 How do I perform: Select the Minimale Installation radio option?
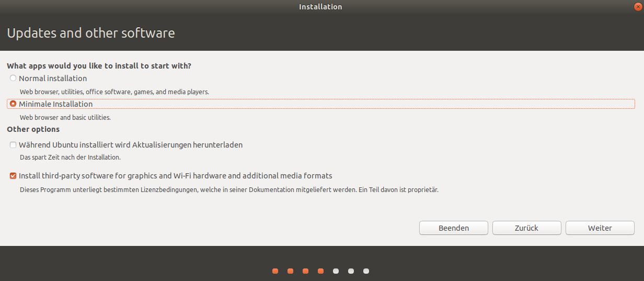13,104
